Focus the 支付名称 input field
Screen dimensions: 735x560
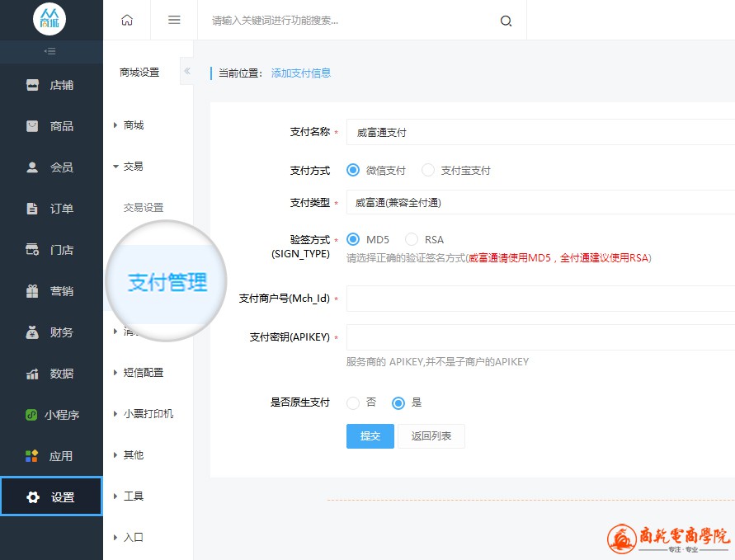540,132
